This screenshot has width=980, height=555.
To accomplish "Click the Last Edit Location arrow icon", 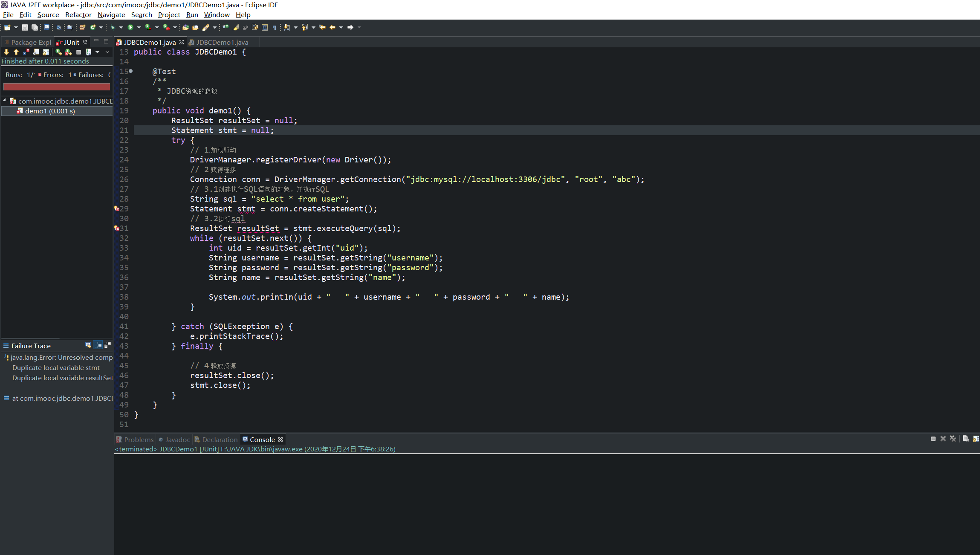I will click(x=322, y=27).
